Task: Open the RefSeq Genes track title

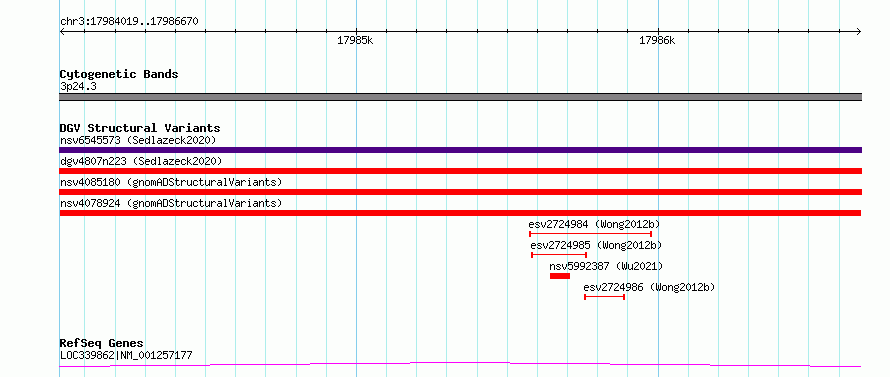Action: tap(102, 344)
